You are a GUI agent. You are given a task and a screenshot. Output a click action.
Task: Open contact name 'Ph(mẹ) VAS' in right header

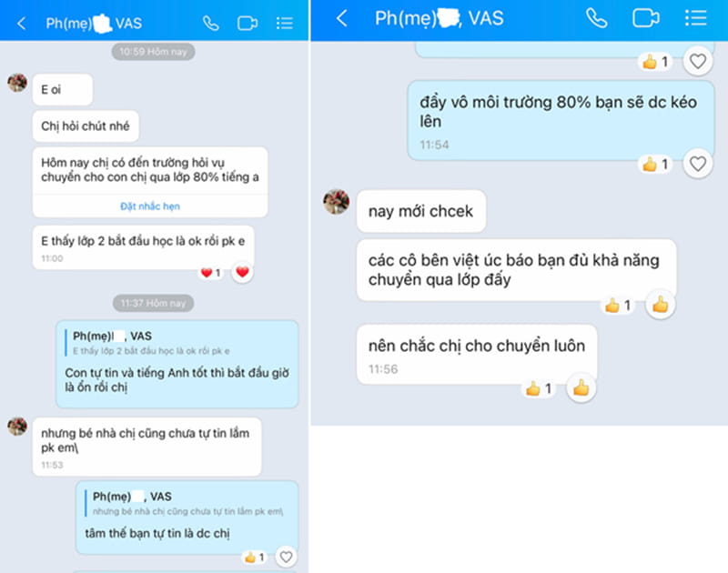coord(439,18)
